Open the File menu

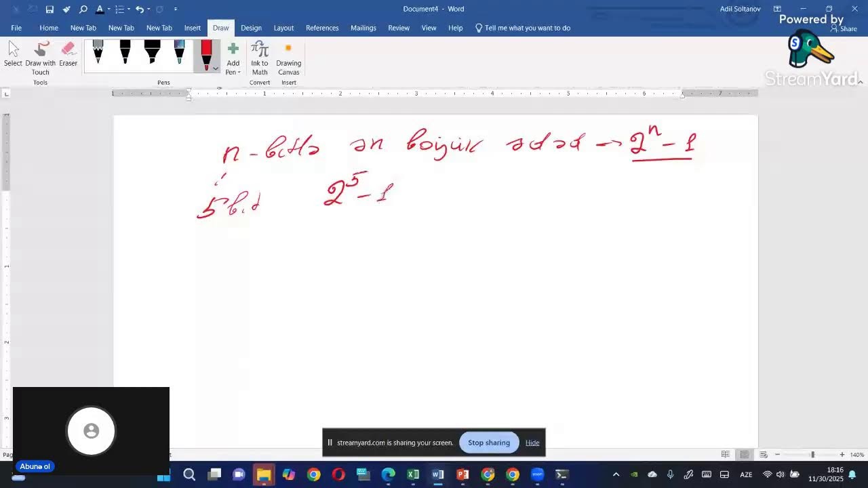(x=16, y=28)
